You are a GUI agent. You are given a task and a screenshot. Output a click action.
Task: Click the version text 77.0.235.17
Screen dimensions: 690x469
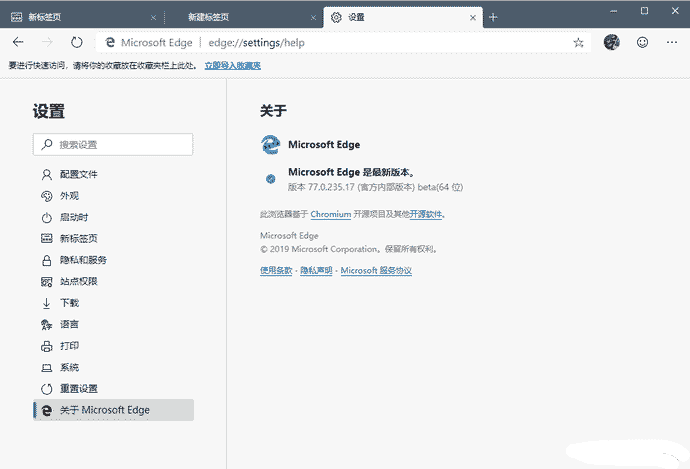[331, 187]
